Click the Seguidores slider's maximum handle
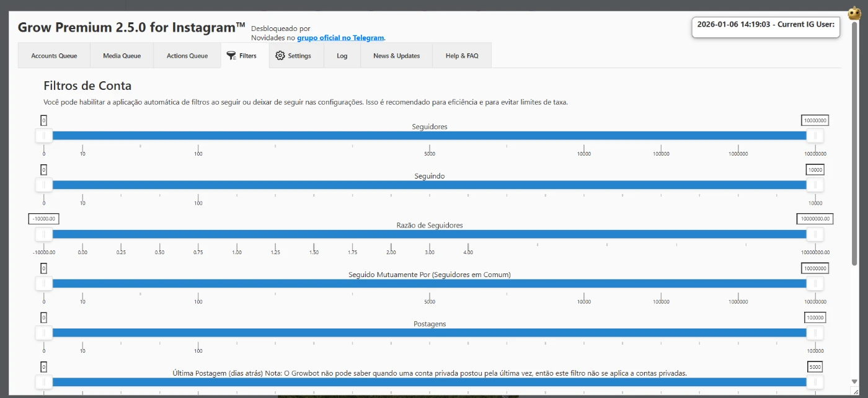The image size is (868, 398). point(815,136)
